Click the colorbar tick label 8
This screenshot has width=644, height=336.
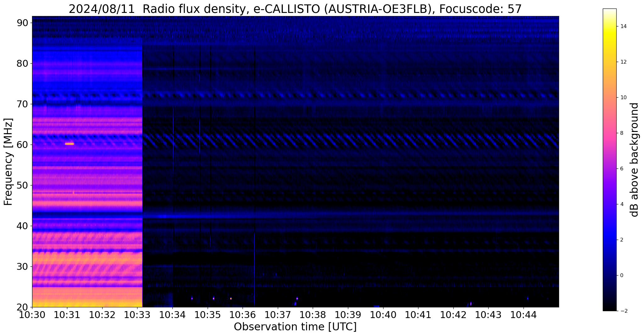point(621,133)
